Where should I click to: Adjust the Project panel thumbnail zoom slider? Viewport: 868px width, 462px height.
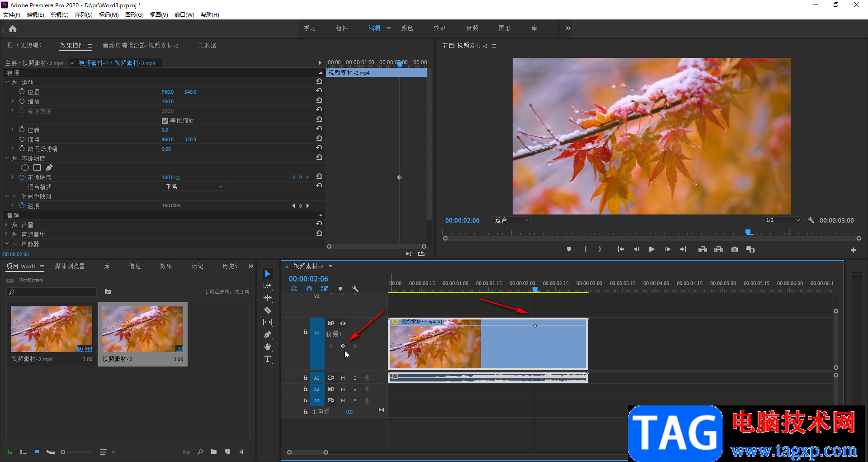[63, 452]
